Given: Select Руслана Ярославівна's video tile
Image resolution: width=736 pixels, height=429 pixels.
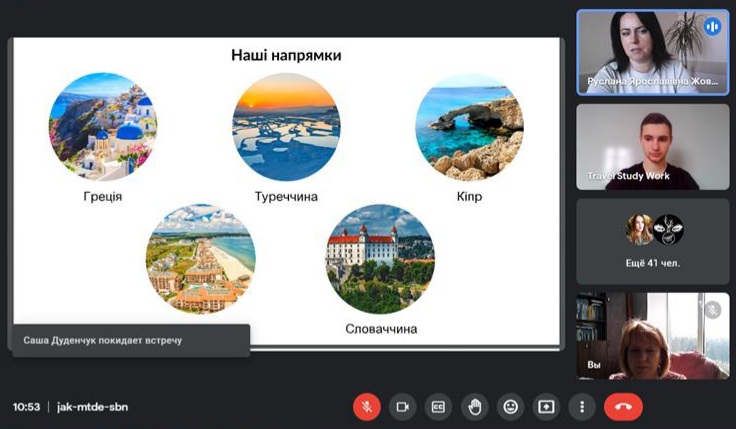Looking at the screenshot, I should click(x=652, y=52).
